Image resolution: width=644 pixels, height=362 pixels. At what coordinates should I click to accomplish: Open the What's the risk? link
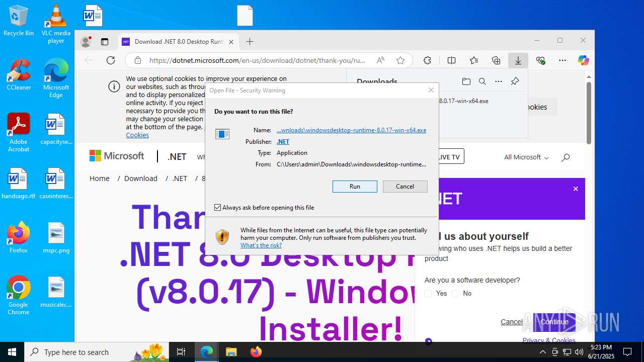coord(261,245)
